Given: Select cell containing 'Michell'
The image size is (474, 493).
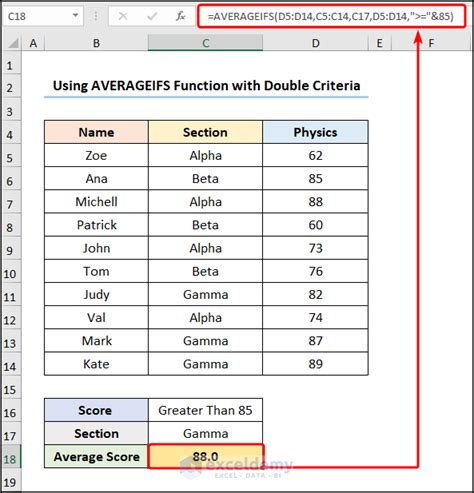Looking at the screenshot, I should click(x=96, y=202).
